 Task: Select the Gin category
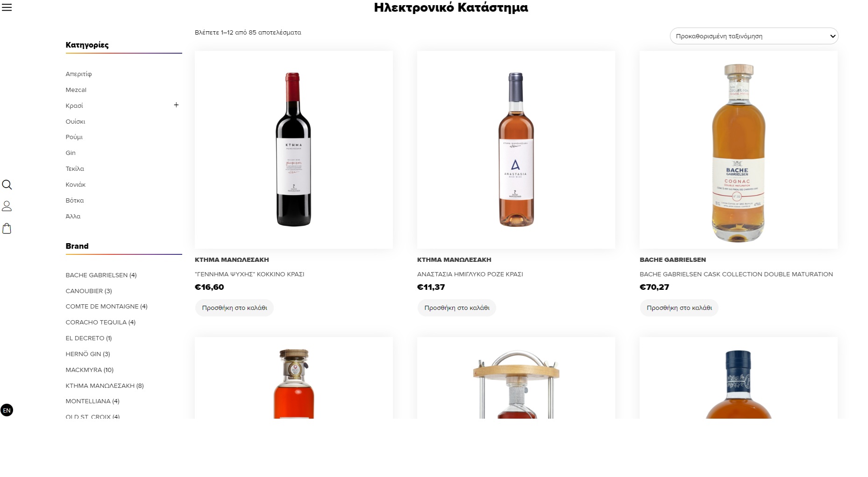pyautogui.click(x=71, y=153)
